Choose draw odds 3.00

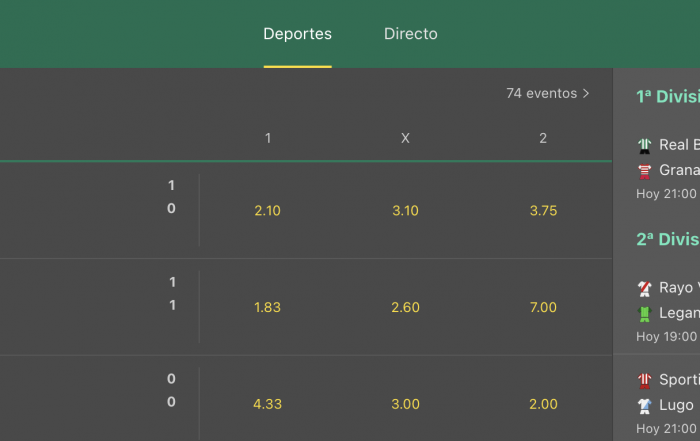click(405, 404)
